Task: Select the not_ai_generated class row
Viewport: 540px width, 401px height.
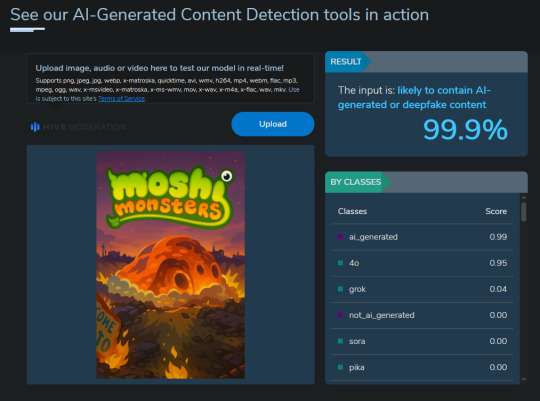Action: coord(422,315)
